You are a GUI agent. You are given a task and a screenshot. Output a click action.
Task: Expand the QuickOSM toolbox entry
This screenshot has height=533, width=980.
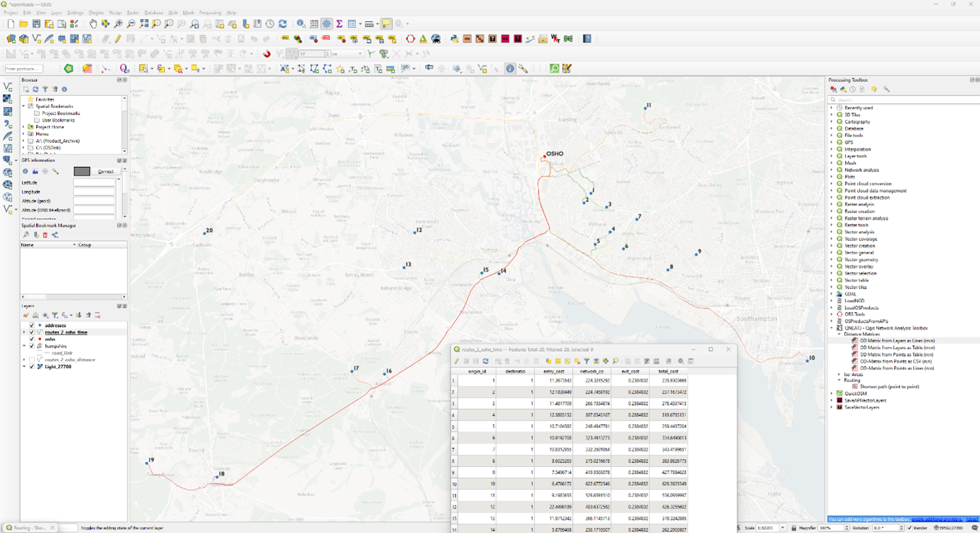coord(831,393)
